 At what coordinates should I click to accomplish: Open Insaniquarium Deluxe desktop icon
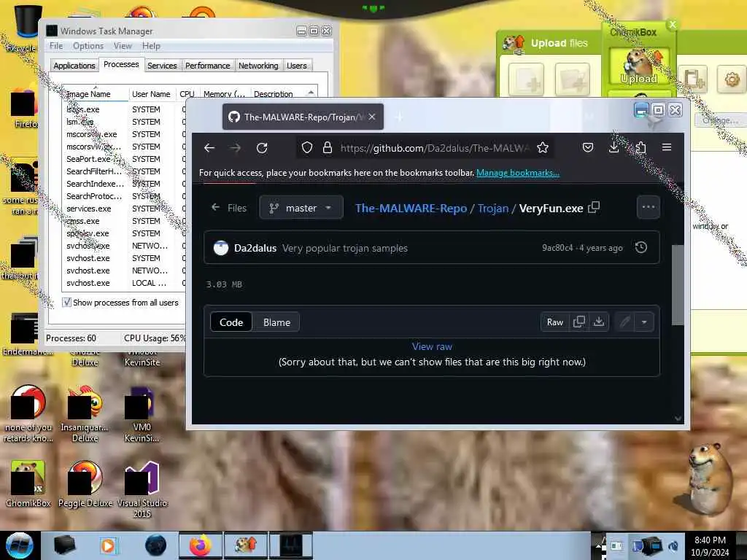(x=85, y=413)
